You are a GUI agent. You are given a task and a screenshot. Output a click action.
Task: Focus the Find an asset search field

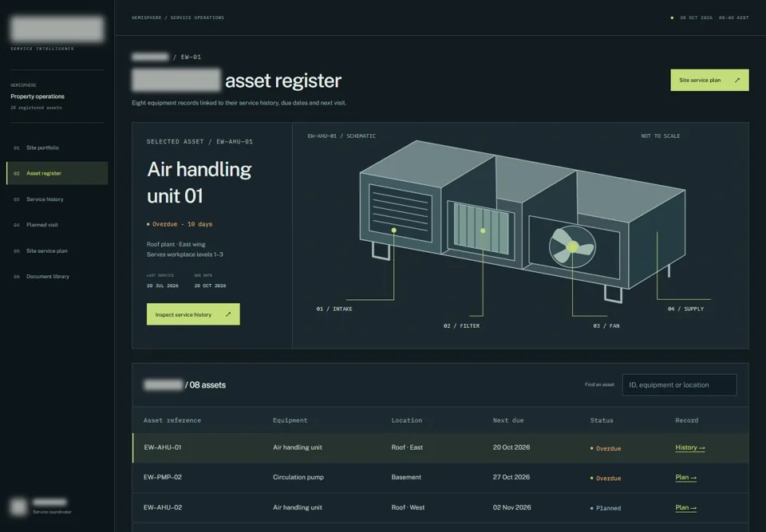pyautogui.click(x=679, y=385)
